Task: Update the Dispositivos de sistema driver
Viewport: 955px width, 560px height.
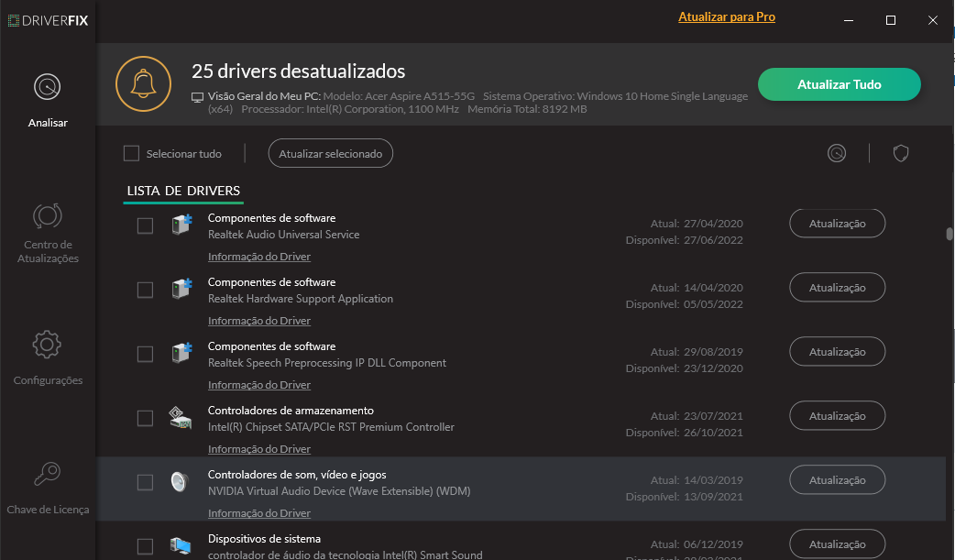Action: point(838,544)
